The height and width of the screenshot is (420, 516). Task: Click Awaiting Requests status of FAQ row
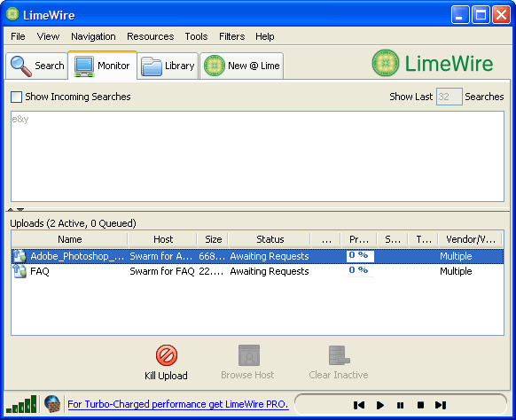[x=270, y=271]
